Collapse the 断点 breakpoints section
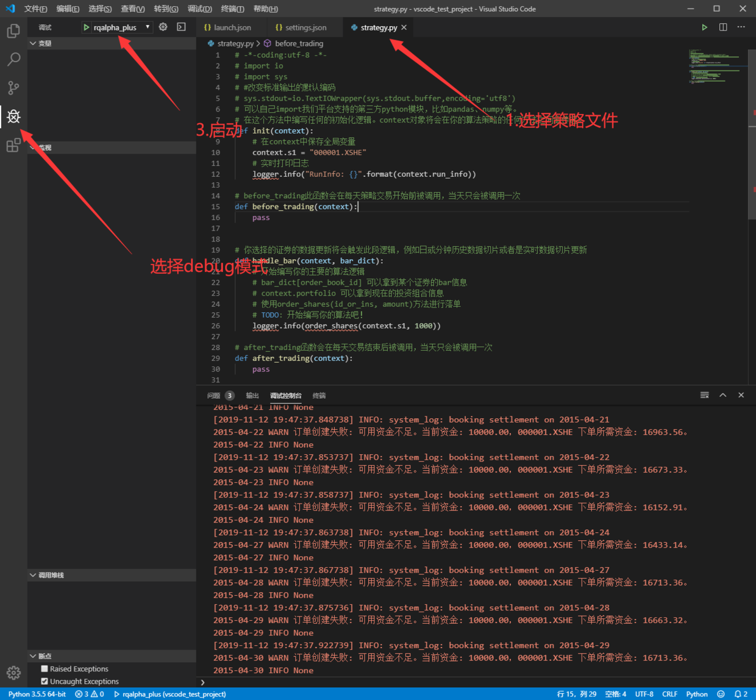The image size is (756, 700). (x=112, y=656)
